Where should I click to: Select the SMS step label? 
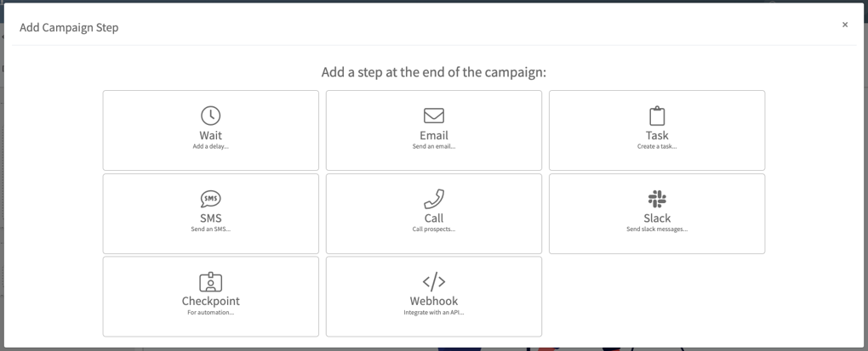(210, 218)
